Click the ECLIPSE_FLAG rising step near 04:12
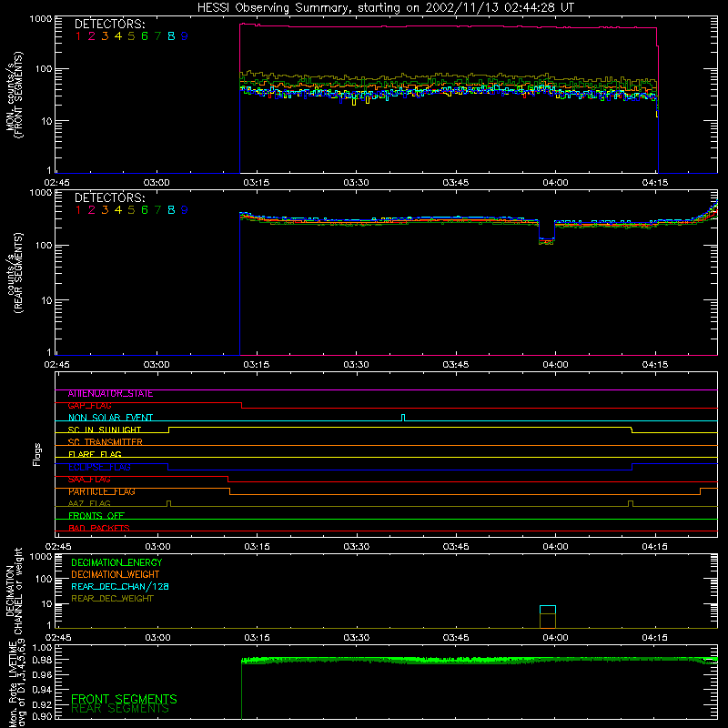 [x=632, y=467]
